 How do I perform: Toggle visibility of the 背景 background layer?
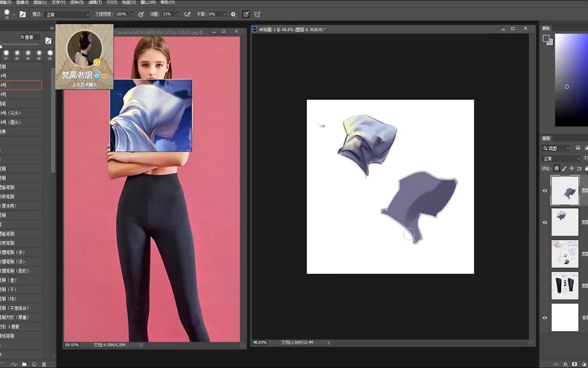(545, 318)
